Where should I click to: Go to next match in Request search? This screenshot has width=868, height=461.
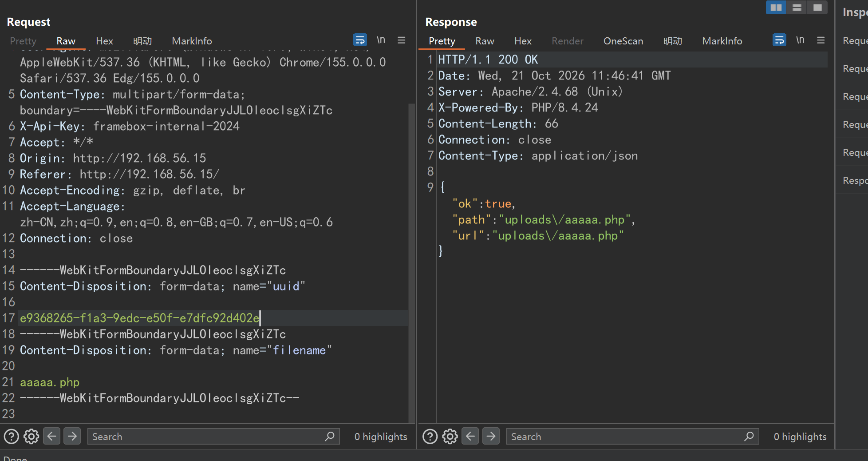(72, 436)
